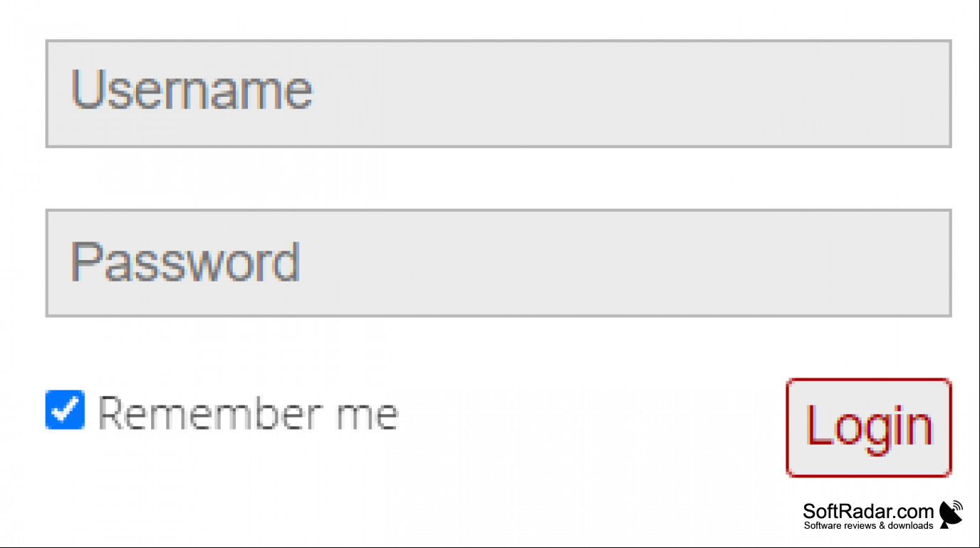Click empty area inside the Password box
Screen dimensions: 980x548
pos(627,263)
